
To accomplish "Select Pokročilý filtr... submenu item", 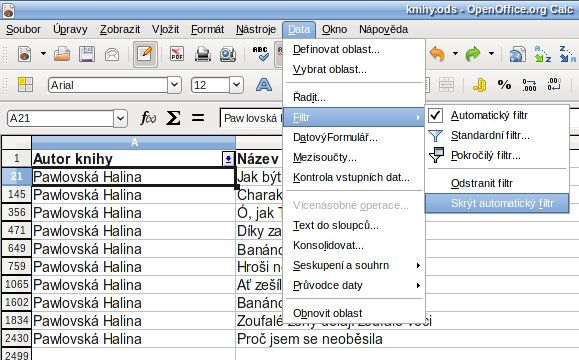I will point(497,155).
